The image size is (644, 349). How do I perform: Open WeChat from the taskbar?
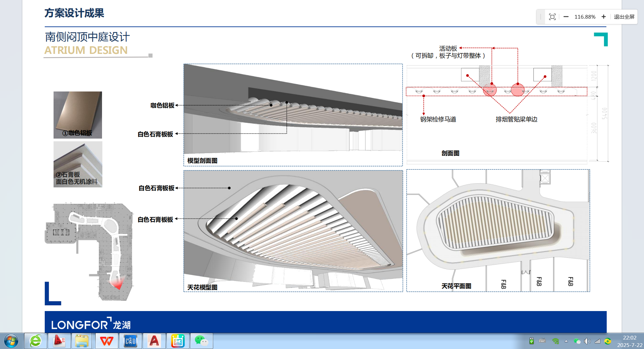tap(202, 341)
